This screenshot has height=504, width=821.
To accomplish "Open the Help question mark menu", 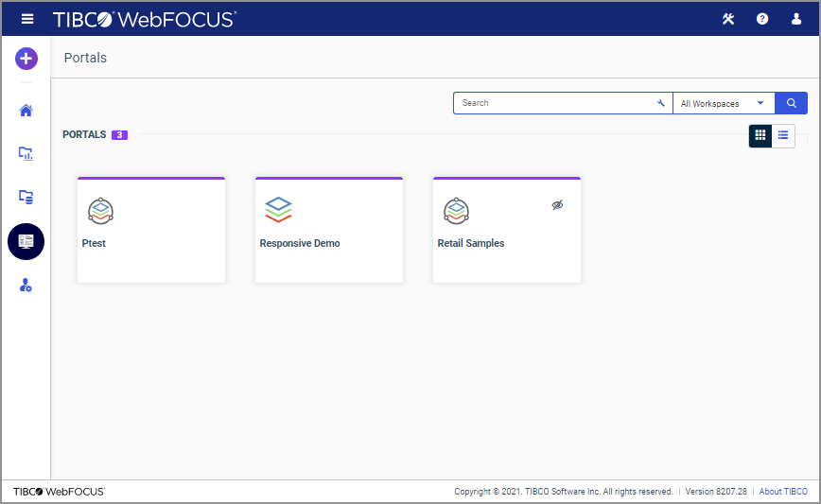I will pyautogui.click(x=762, y=19).
